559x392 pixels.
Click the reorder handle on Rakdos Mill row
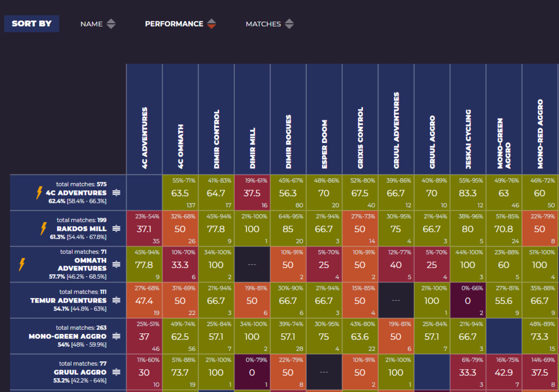[x=116, y=228]
